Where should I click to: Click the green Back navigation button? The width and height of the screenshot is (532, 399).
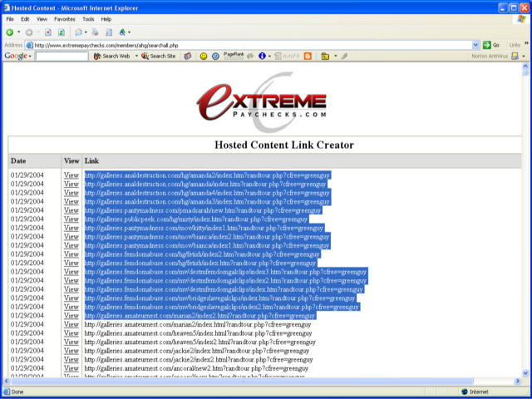(x=9, y=32)
